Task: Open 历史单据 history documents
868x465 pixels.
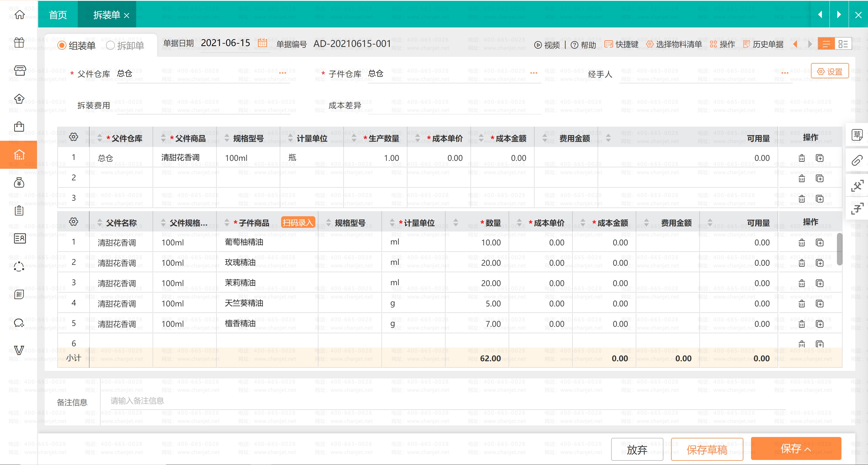Action: 763,44
